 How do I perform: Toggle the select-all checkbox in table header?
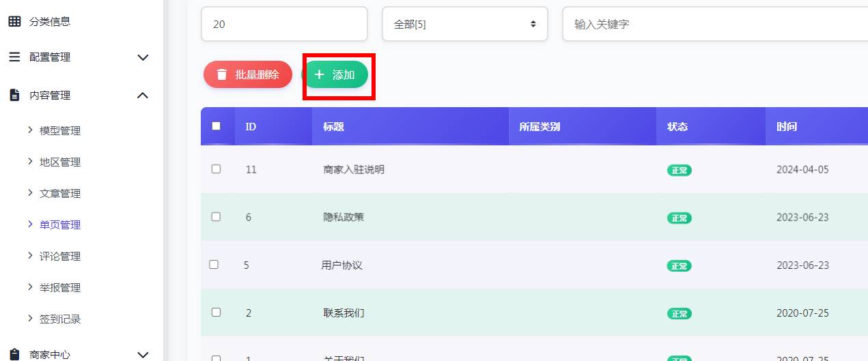tap(216, 126)
